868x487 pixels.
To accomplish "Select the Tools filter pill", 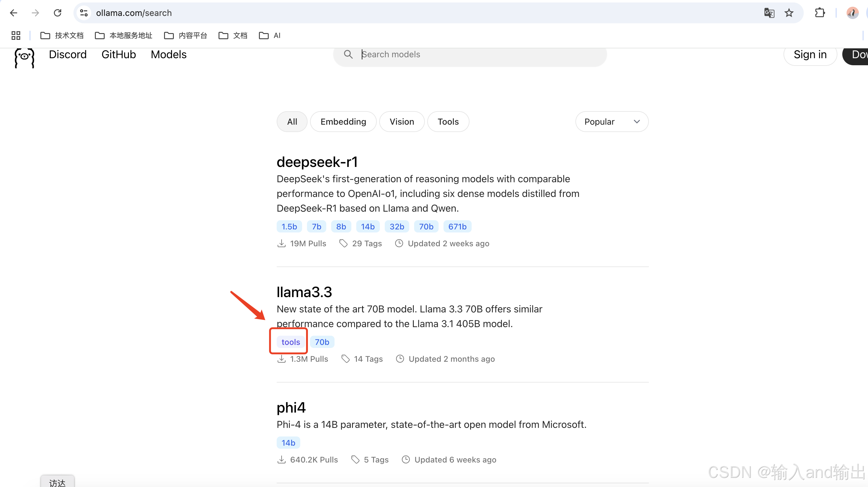I will (x=448, y=122).
